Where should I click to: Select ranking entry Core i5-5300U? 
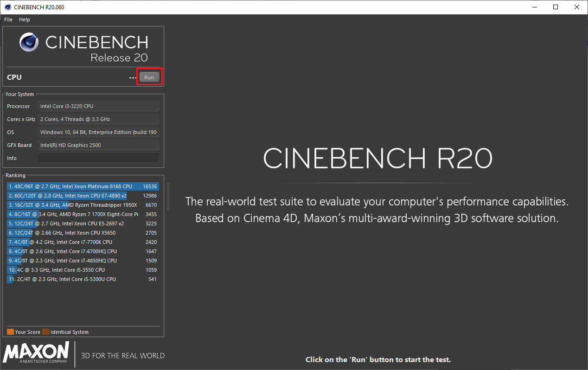(83, 279)
